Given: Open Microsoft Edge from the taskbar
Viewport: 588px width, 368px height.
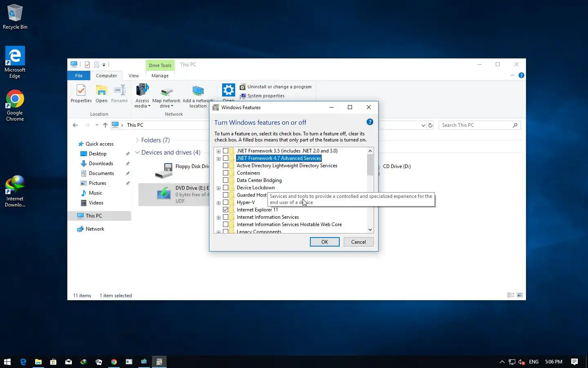Looking at the screenshot, I should coord(23,362).
